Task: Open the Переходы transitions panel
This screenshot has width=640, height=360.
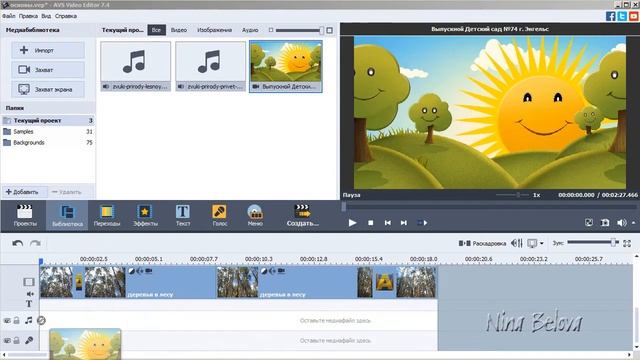Action: coord(107,216)
